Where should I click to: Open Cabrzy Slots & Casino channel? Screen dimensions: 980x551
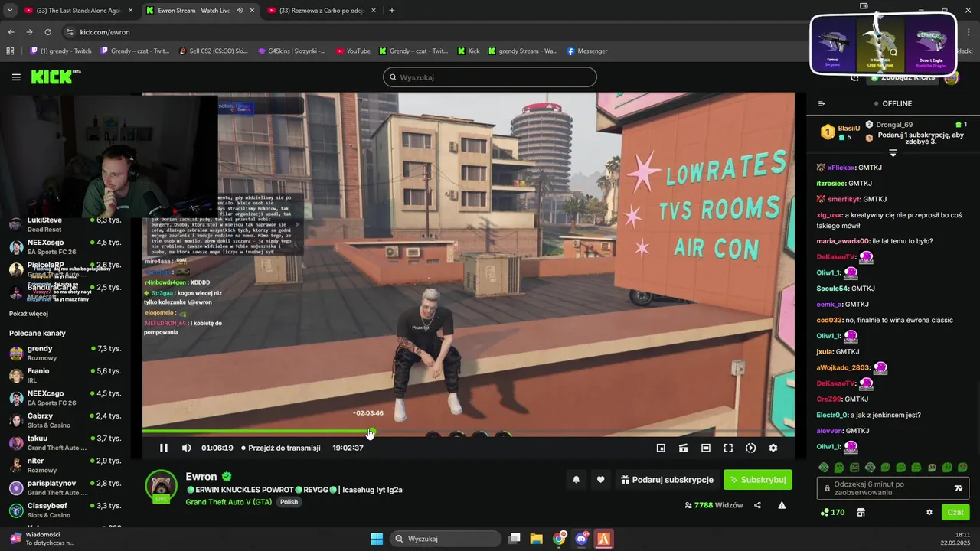(x=65, y=420)
